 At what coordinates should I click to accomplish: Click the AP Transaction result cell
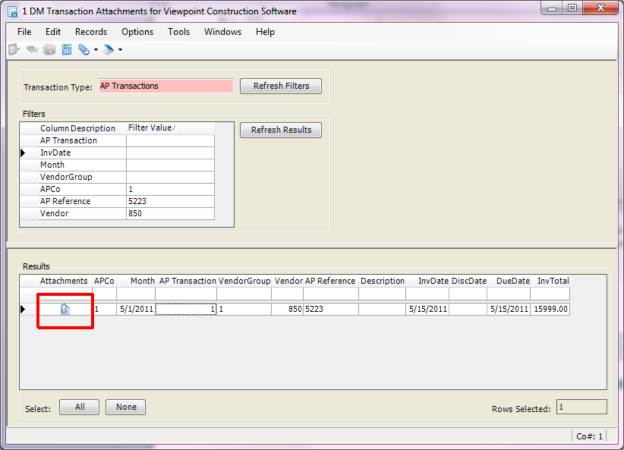pyautogui.click(x=186, y=309)
